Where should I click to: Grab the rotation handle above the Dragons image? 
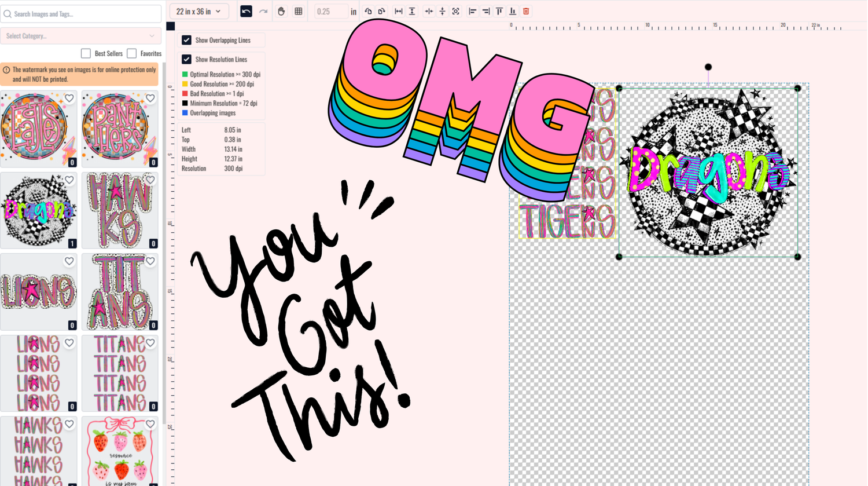tap(708, 67)
